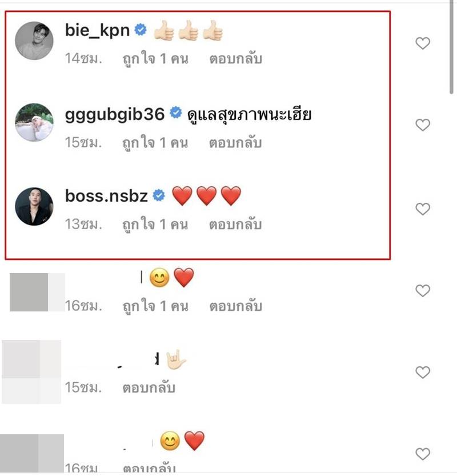The image size is (457, 476).
Task: Reply to boss.nsbz's comment via ตอบกลับ
Action: [x=236, y=223]
